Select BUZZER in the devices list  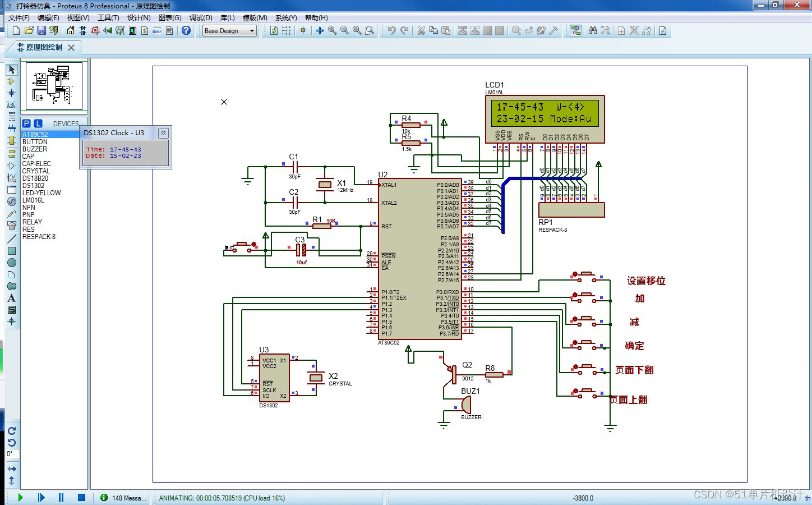pos(35,149)
